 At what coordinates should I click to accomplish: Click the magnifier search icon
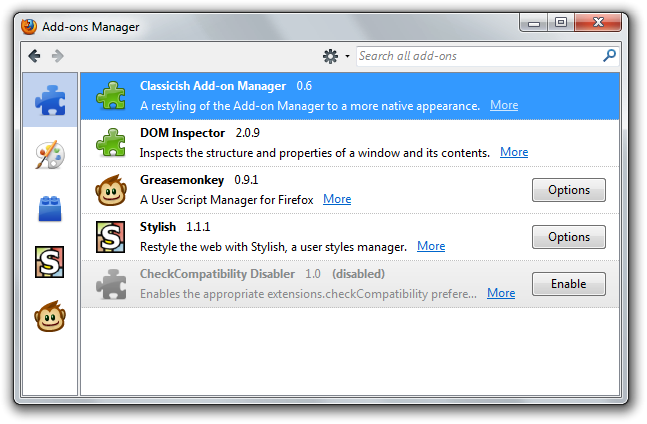pos(609,56)
